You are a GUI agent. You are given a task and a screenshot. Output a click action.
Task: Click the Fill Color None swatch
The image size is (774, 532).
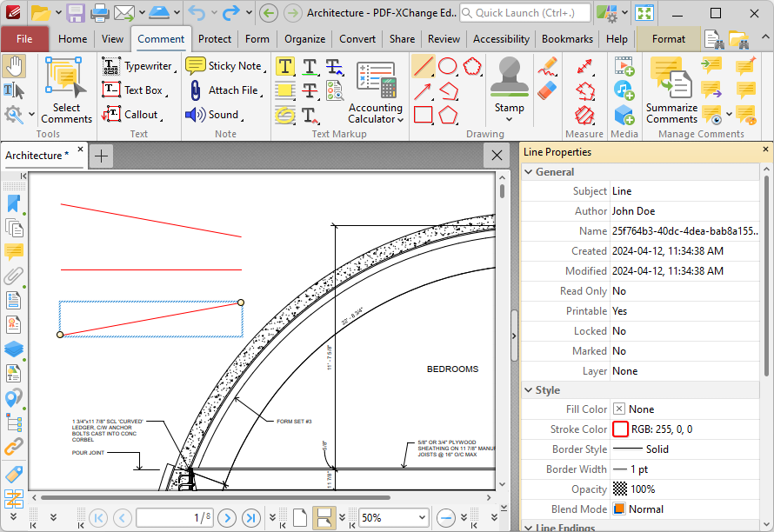[x=619, y=409]
